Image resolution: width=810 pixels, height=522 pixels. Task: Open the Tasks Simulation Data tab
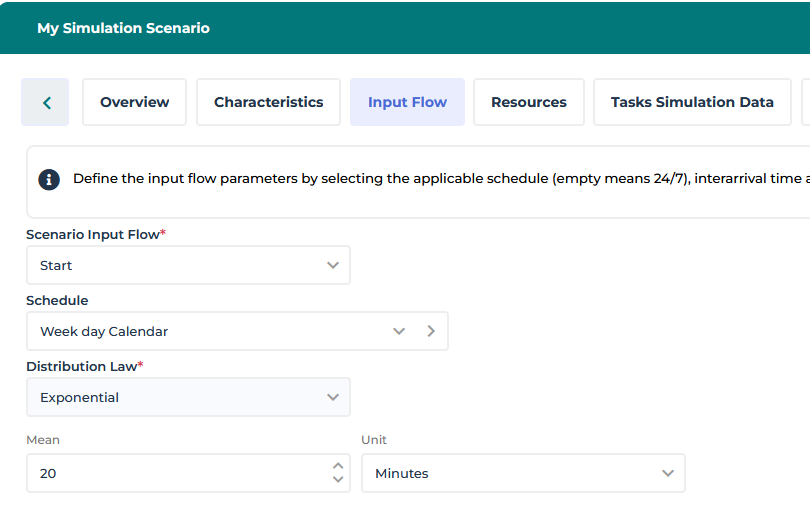tap(692, 102)
